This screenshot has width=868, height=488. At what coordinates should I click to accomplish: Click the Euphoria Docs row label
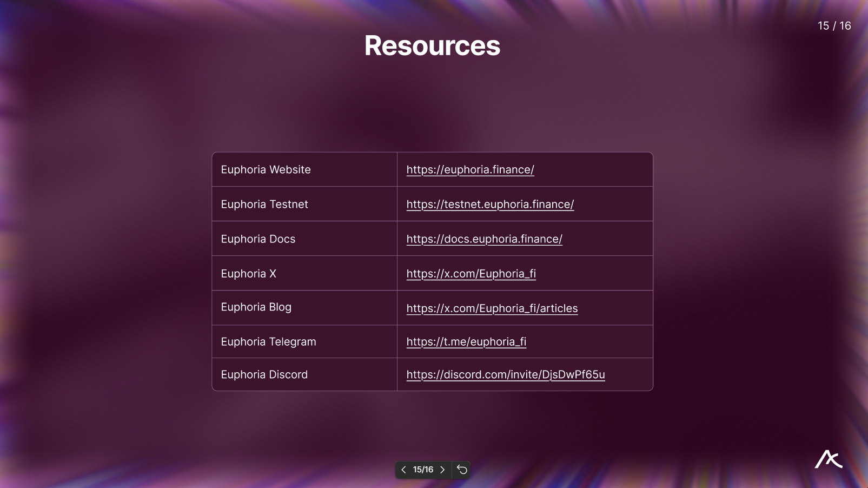click(x=258, y=239)
